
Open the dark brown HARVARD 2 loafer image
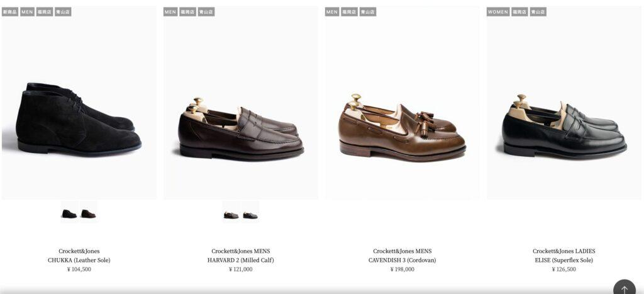coord(241,103)
